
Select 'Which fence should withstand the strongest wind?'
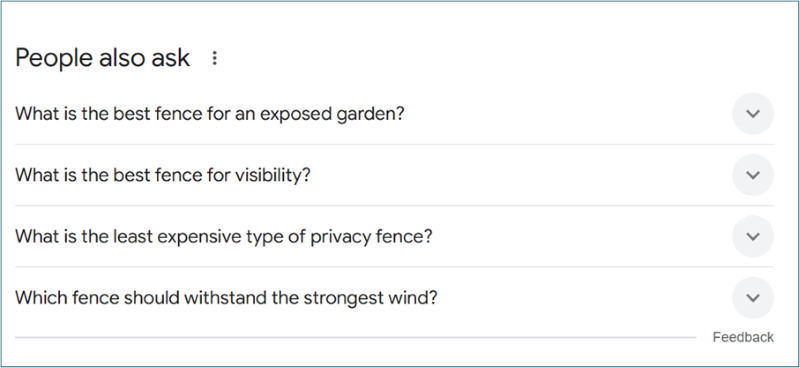point(226,298)
